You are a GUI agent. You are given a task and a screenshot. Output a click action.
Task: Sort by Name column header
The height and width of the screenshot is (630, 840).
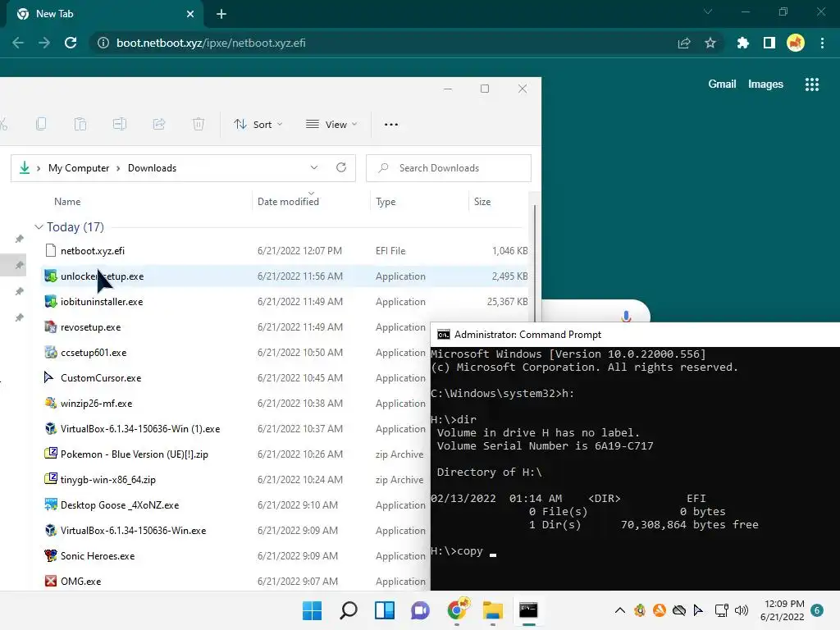(x=67, y=202)
